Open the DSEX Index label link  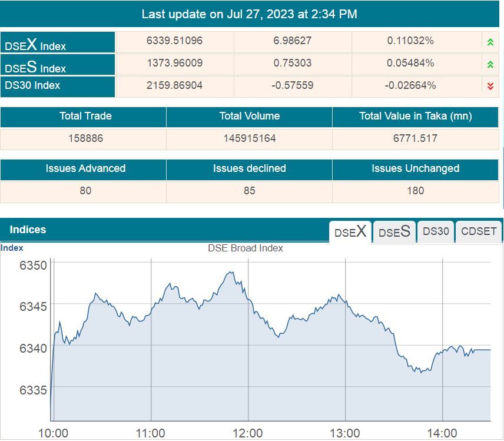point(35,45)
